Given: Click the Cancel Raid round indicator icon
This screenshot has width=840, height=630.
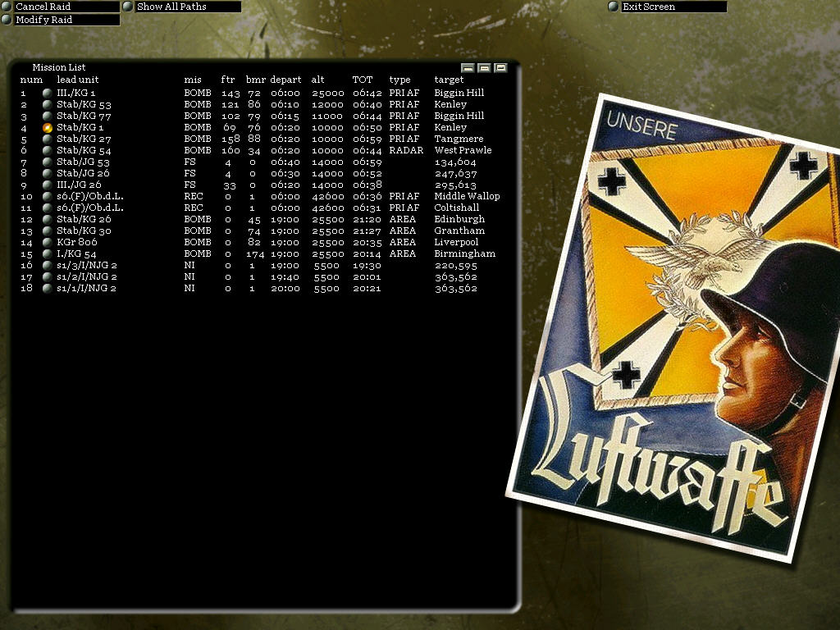Looking at the screenshot, I should click(x=7, y=7).
